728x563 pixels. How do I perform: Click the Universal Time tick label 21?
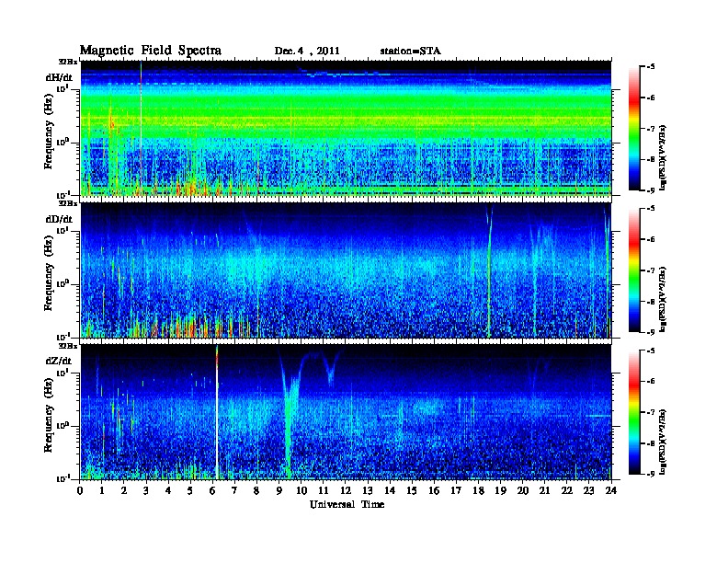[x=544, y=490]
